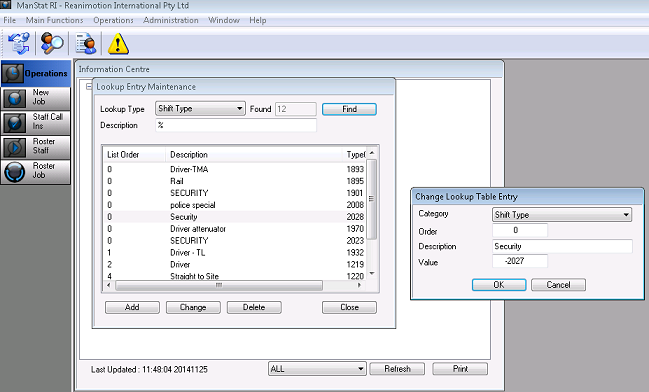The width and height of the screenshot is (649, 392).
Task: Select the Driver attenuator row
Action: 235,229
